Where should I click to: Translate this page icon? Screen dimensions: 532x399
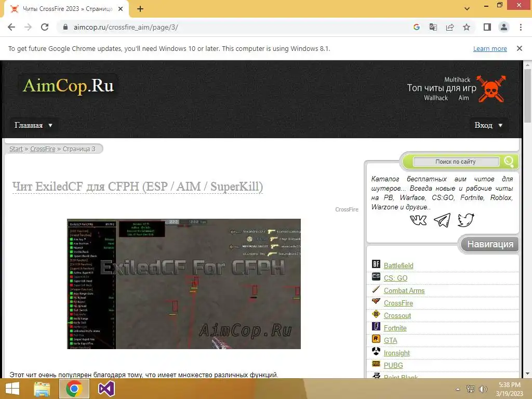pyautogui.click(x=433, y=27)
